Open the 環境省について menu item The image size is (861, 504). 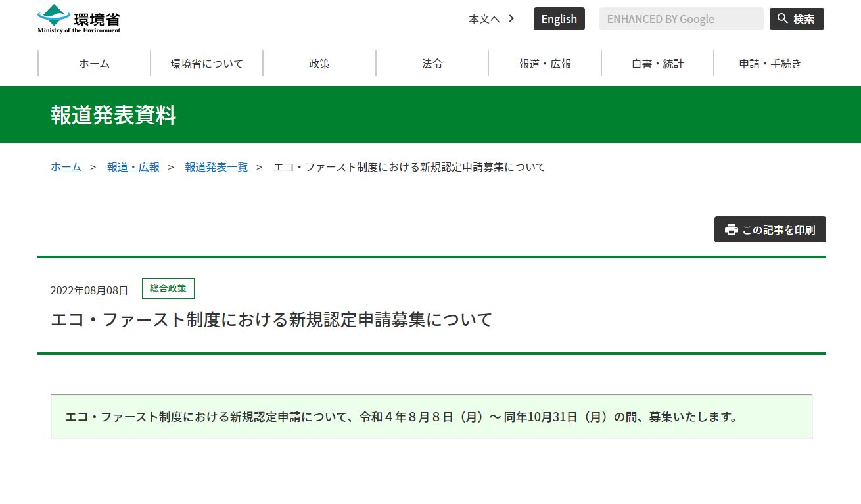tap(207, 64)
